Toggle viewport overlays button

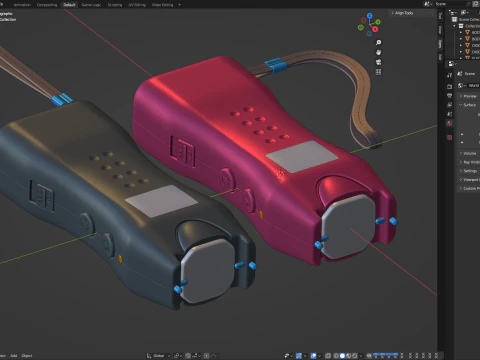coord(314,356)
